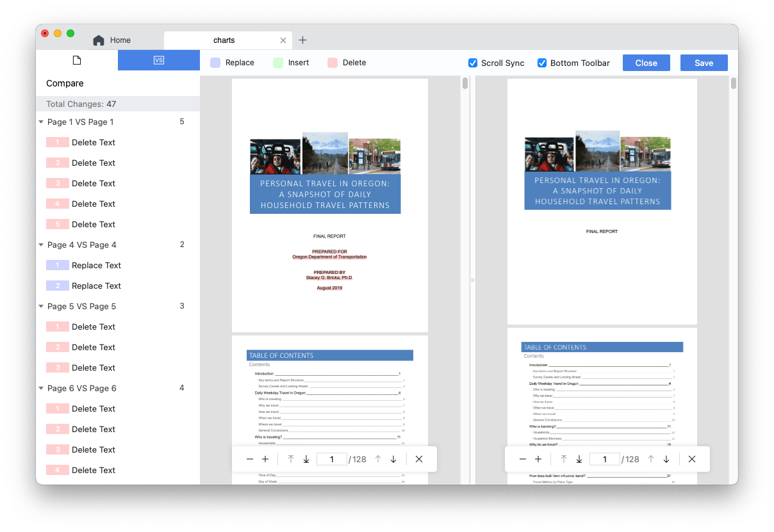Uncheck the Bottom Toolbar option
Viewport: 774px width, 532px height.
(x=542, y=63)
